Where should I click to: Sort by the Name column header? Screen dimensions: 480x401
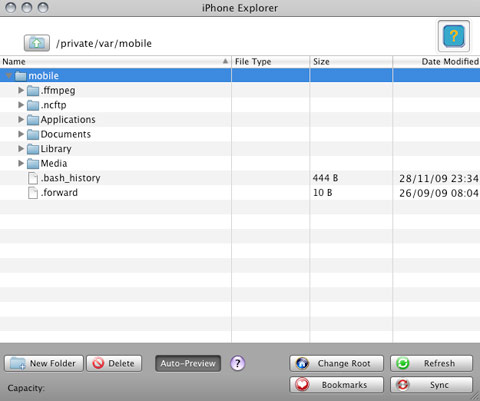115,62
